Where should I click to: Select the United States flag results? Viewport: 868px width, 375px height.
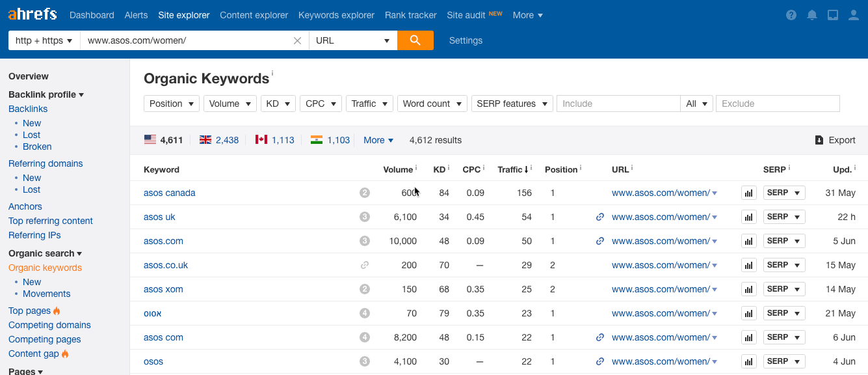point(163,140)
